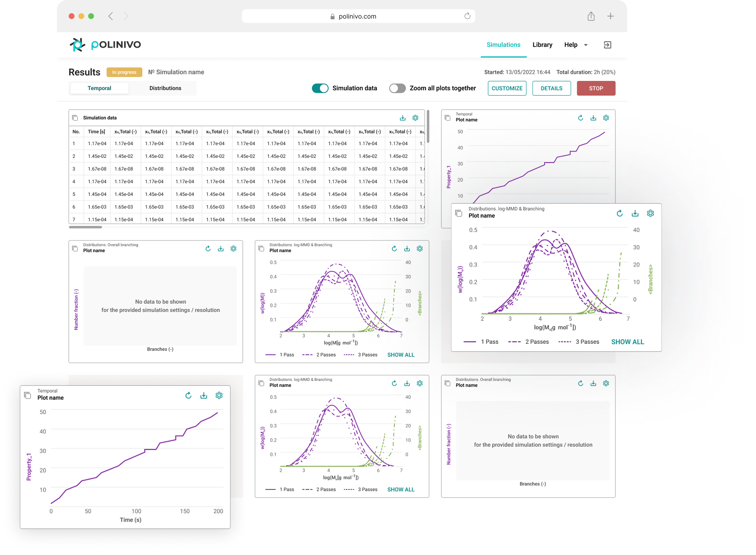The height and width of the screenshot is (555, 756).
Task: Open gear of bottom-row log-MMD & Branching plot
Action: coord(420,383)
